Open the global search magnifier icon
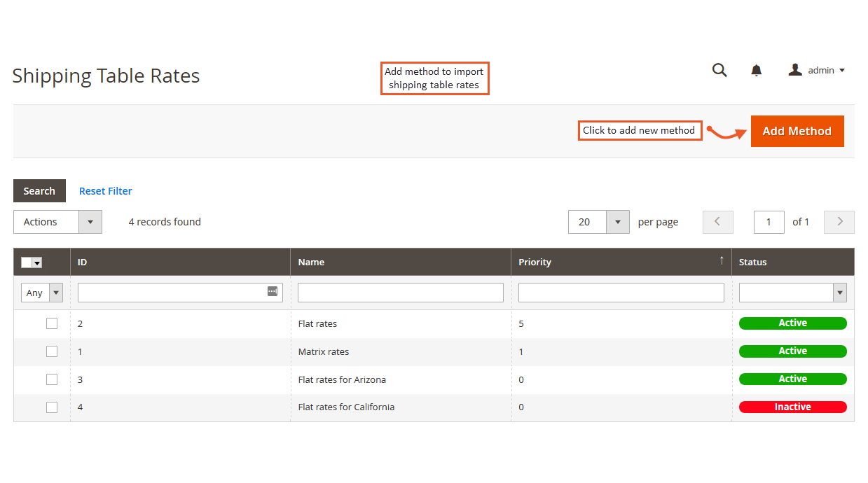Screen dimensions: 868x483 click(x=719, y=70)
